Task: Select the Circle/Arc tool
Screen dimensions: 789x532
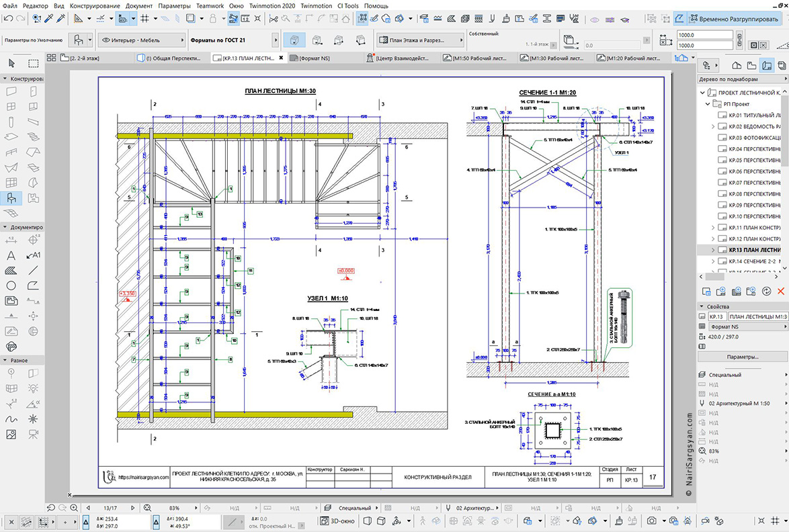Action: tap(11, 285)
